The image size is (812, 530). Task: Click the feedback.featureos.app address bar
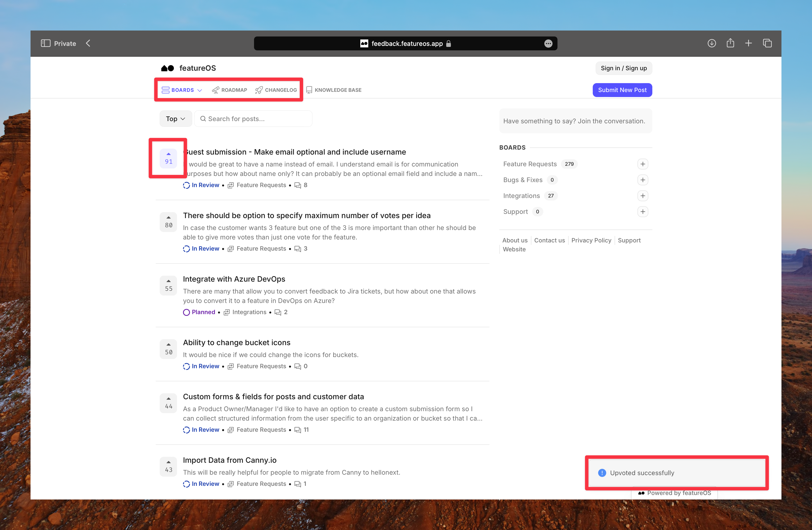(405, 44)
